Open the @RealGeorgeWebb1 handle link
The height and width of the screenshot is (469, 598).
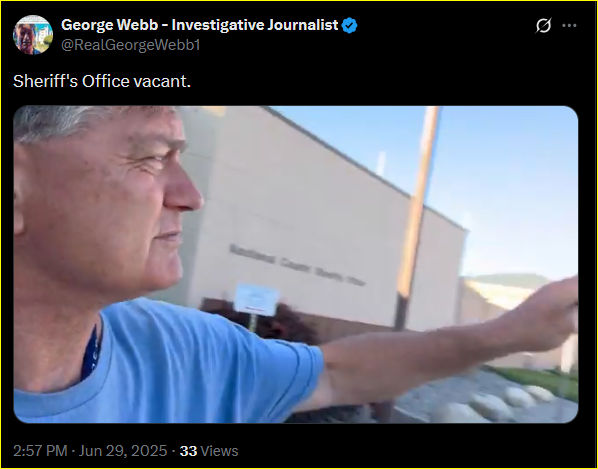130,45
